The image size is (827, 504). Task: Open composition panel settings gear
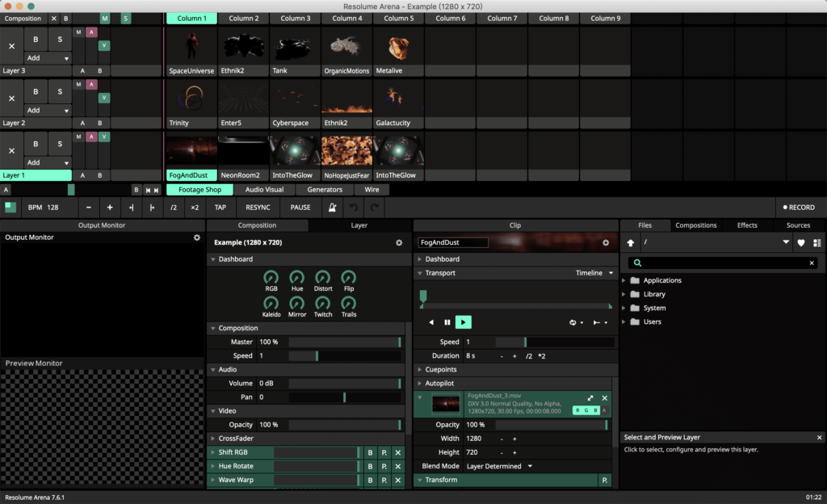click(399, 242)
